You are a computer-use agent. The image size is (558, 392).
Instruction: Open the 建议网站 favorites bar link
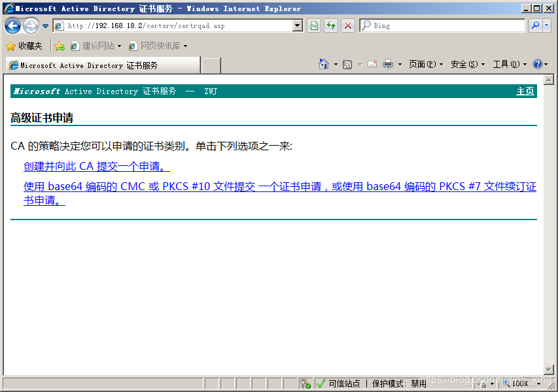(x=96, y=46)
